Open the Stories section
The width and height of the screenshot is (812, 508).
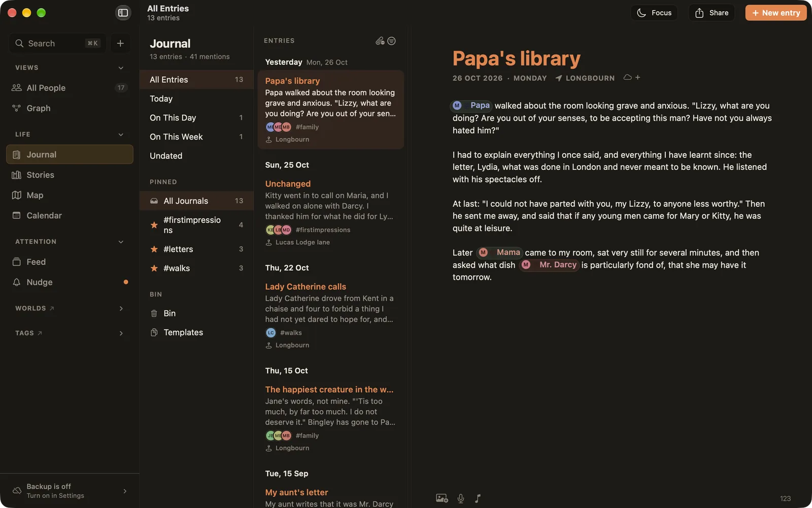pos(70,175)
